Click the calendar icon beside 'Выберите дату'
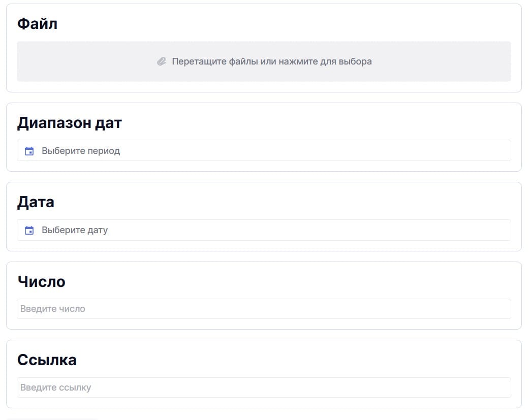Image resolution: width=530 pixels, height=420 pixels. tap(29, 230)
